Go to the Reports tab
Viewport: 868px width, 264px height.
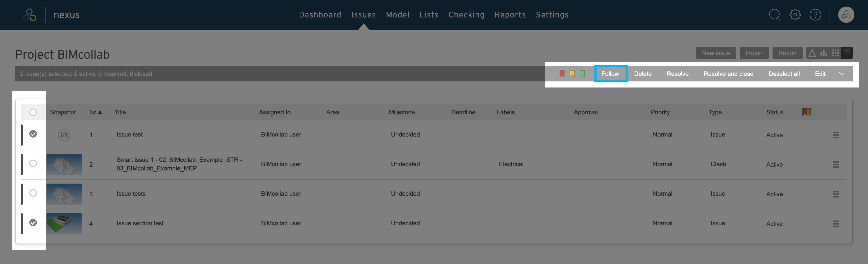510,15
